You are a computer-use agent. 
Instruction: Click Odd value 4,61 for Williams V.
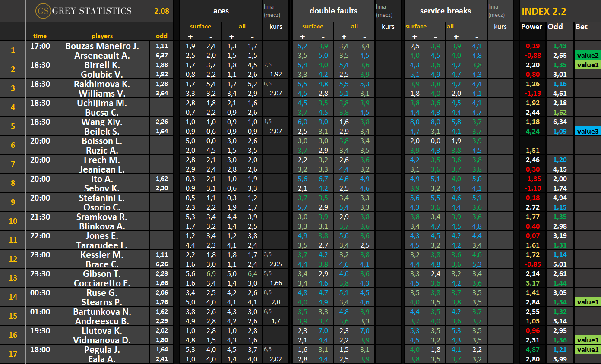coord(560,93)
